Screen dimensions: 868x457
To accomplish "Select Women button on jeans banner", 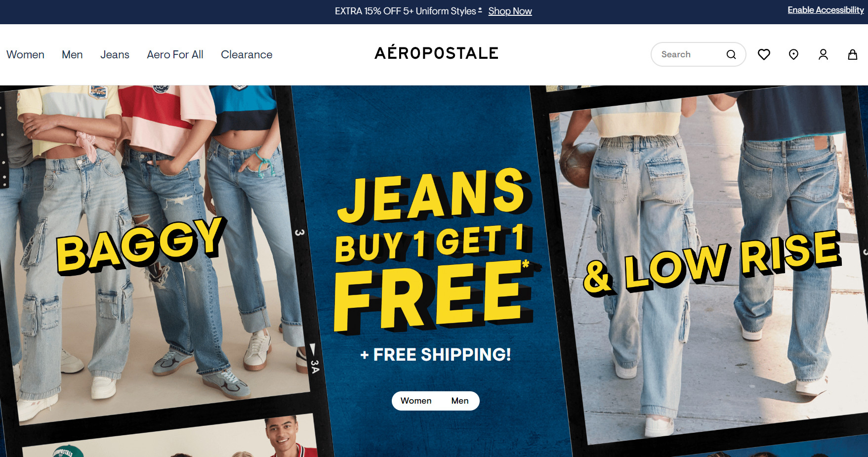I will tap(416, 401).
